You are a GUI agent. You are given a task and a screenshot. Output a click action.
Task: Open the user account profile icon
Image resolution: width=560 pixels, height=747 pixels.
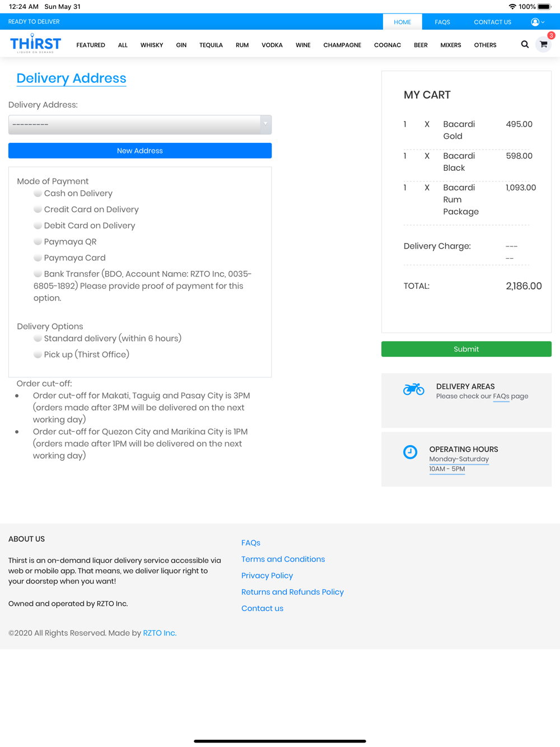pyautogui.click(x=536, y=22)
